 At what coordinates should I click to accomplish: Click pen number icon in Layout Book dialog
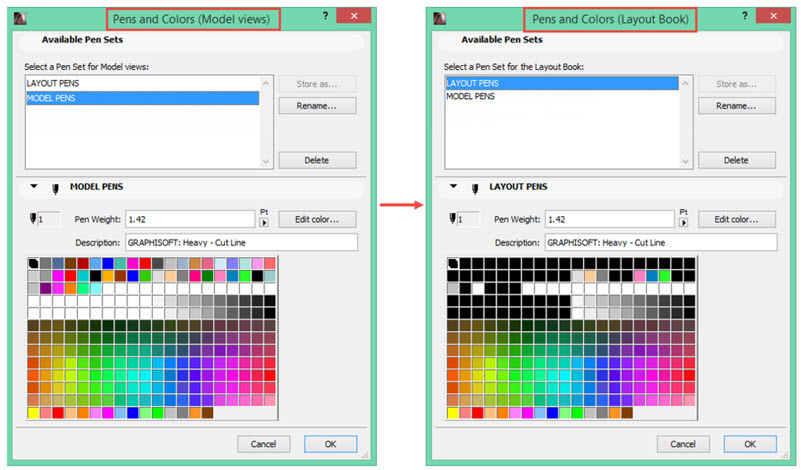click(452, 219)
